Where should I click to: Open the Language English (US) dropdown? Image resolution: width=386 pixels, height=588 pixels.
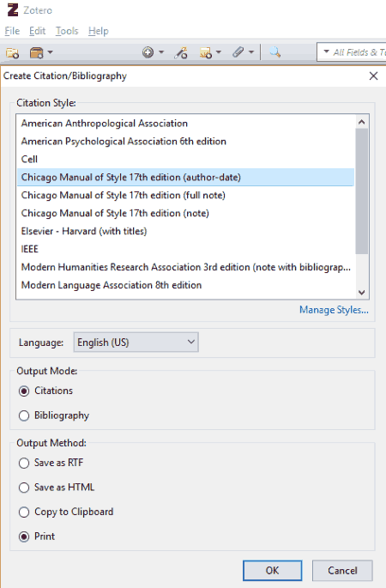click(x=136, y=342)
